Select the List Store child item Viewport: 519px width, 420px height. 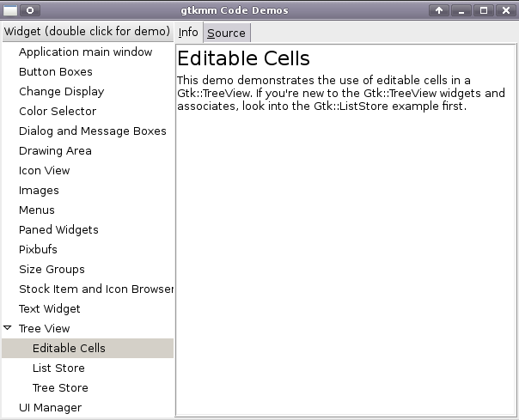point(58,368)
